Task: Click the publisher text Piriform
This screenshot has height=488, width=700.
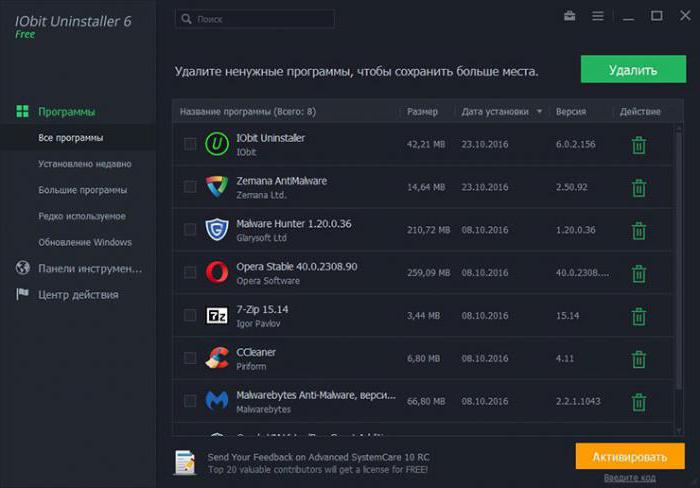Action: click(251, 367)
